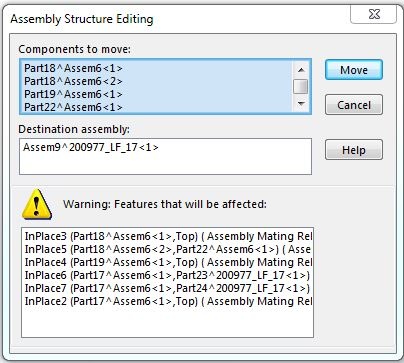The height and width of the screenshot is (363, 404).
Task: Select Part22^Assem6<1> in components list
Action: point(156,107)
